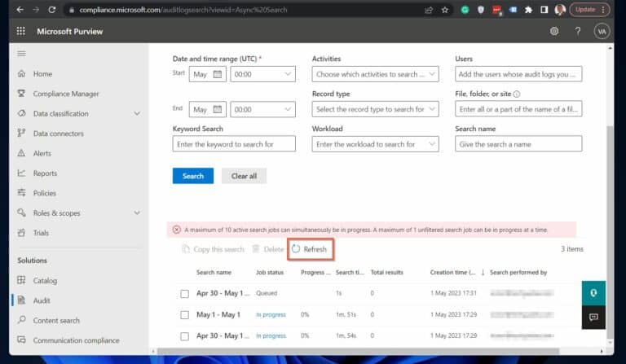Focus the Keyword Search field
The height and width of the screenshot is (364, 626).
[x=234, y=144]
